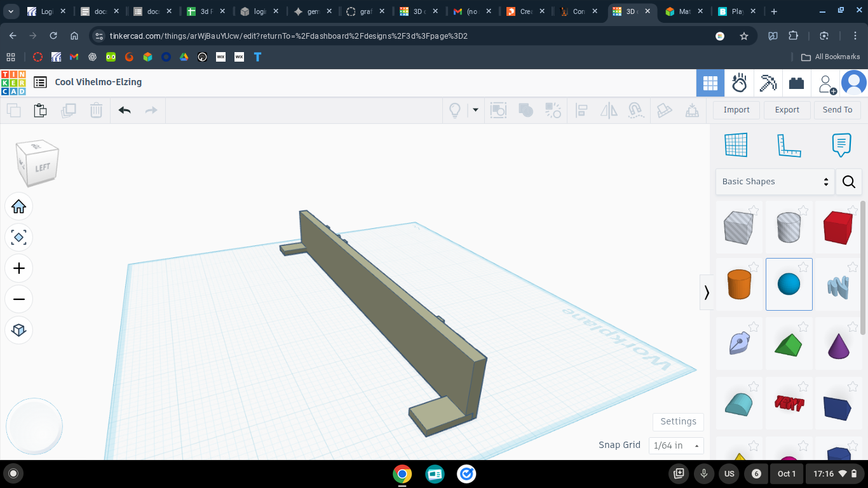Viewport: 868px width, 488px height.
Task: Click the Redo arrow icon
Action: [151, 110]
